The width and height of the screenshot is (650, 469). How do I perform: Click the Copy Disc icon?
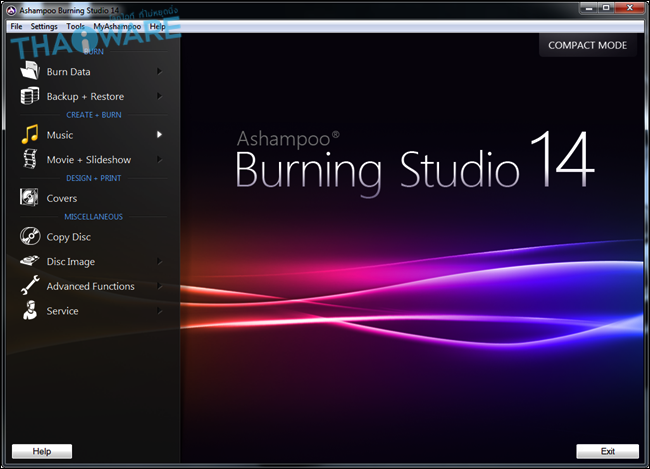(x=28, y=237)
